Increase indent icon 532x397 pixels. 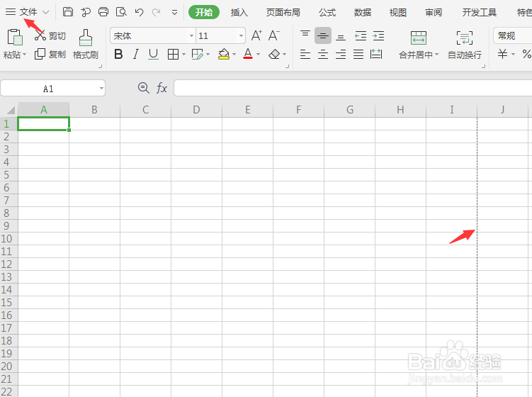(x=378, y=35)
